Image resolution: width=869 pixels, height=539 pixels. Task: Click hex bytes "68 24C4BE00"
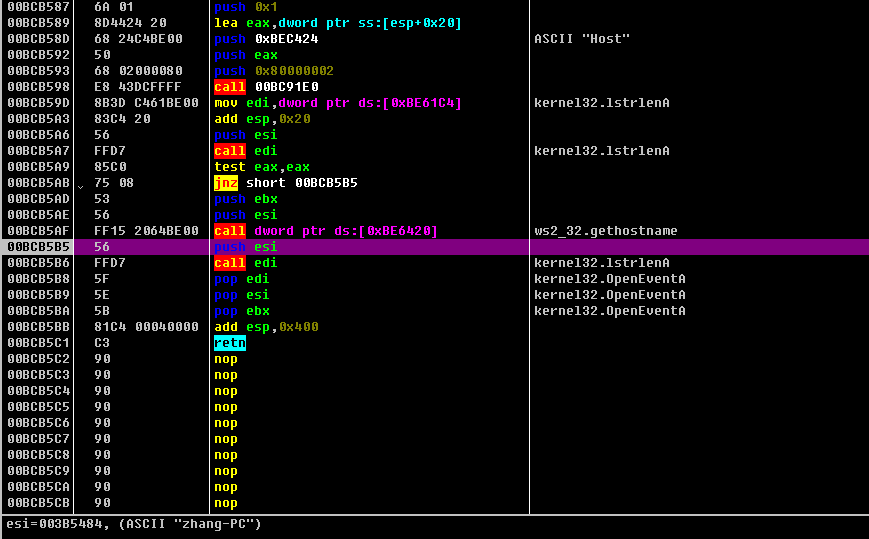point(138,39)
